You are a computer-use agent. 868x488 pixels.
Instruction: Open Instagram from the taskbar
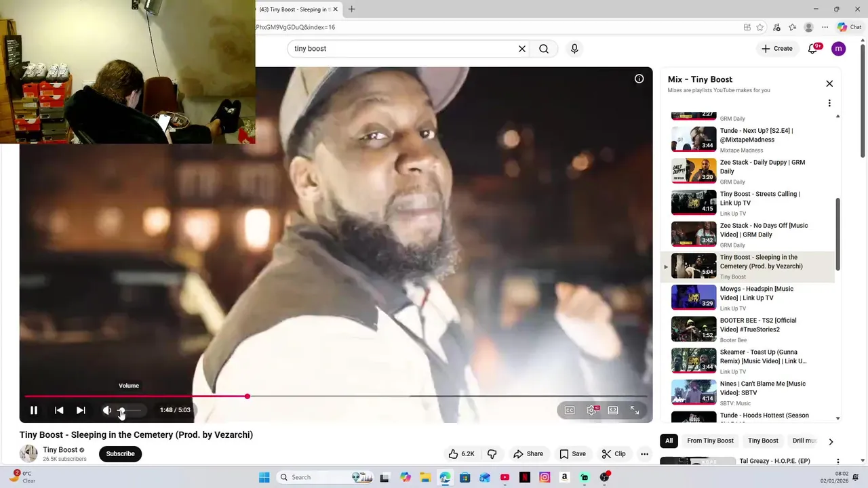pos(545,477)
